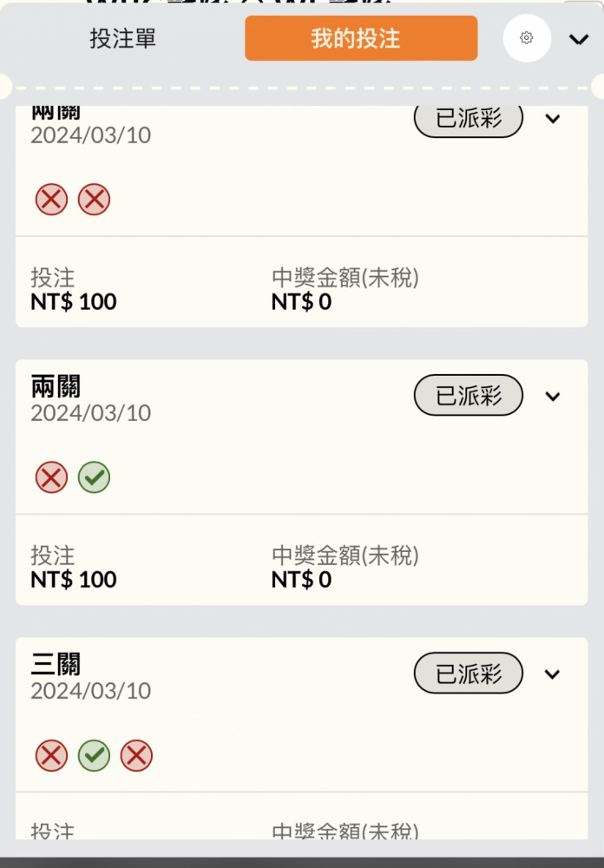Collapse the bet slip with top chevron
Screen dimensions: 604x868
[x=579, y=39]
